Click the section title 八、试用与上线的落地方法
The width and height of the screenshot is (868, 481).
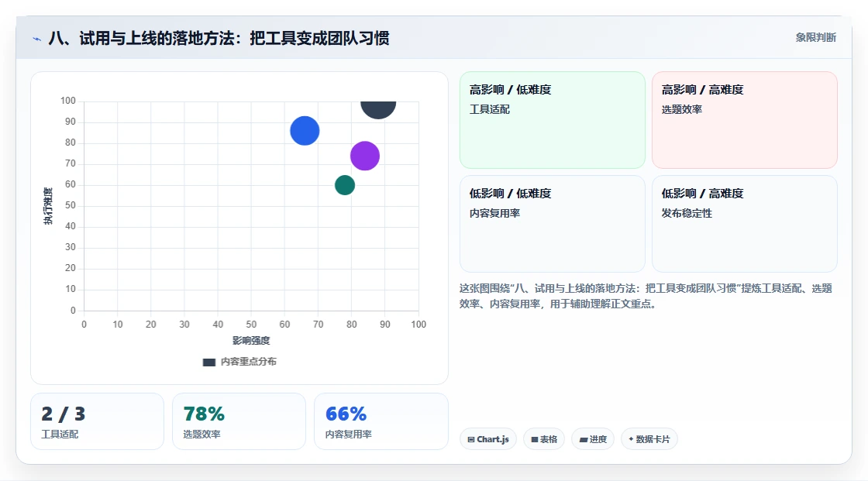coord(219,38)
